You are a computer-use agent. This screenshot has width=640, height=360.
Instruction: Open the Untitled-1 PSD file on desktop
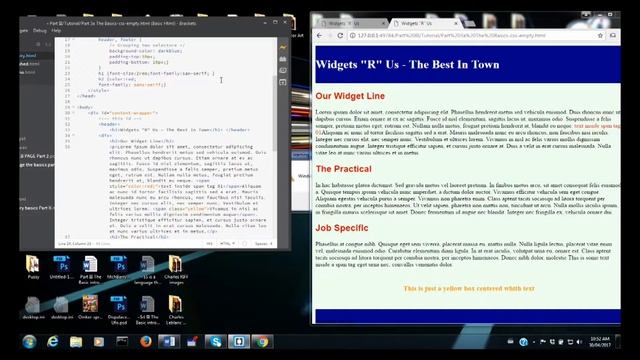pyautogui.click(x=62, y=267)
